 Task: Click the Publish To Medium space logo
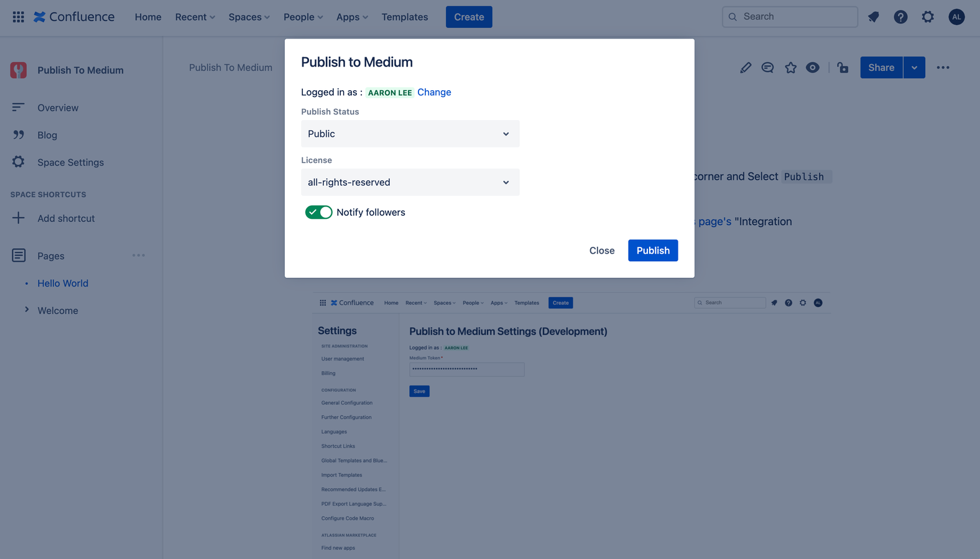pyautogui.click(x=19, y=70)
